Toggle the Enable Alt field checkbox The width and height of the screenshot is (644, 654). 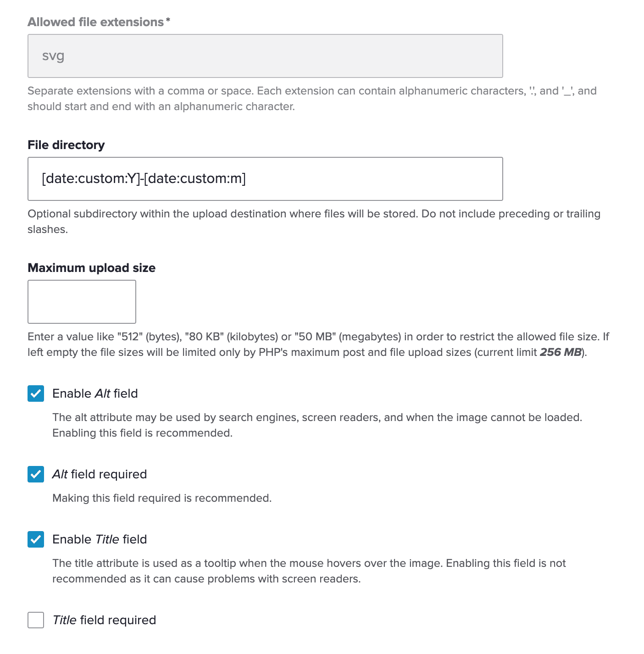click(36, 394)
